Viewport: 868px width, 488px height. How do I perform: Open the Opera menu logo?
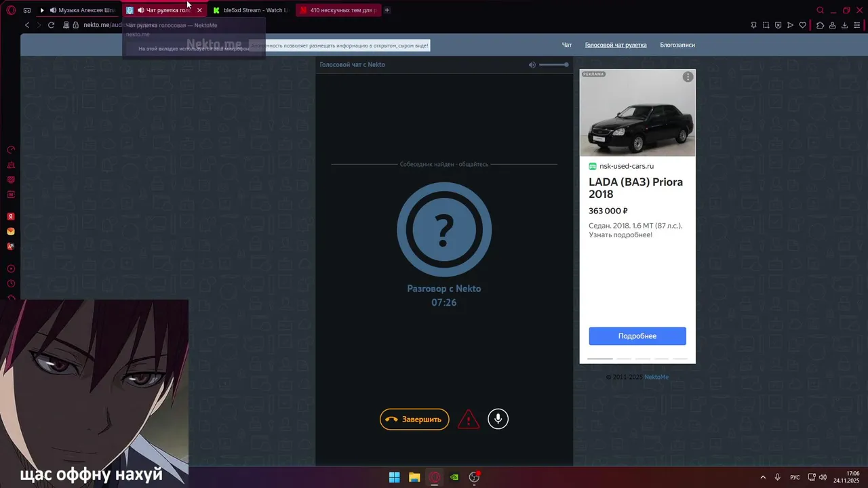[11, 10]
